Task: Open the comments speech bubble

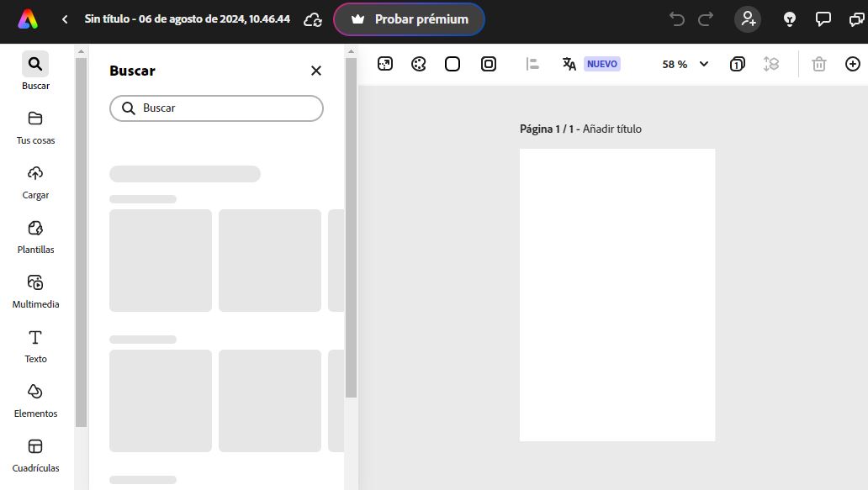Action: point(823,19)
